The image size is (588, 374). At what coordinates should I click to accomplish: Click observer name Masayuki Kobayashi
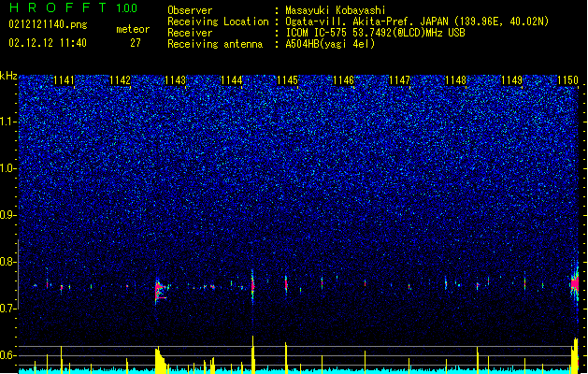coord(336,10)
